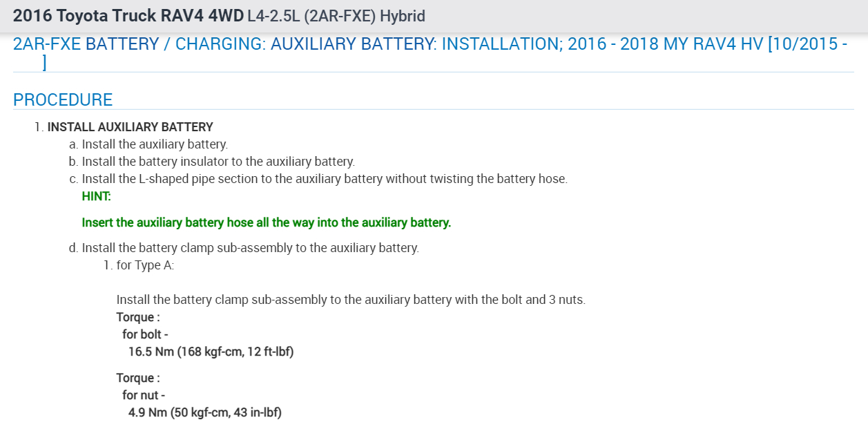Click the Torque label above 'for nut'

click(138, 378)
